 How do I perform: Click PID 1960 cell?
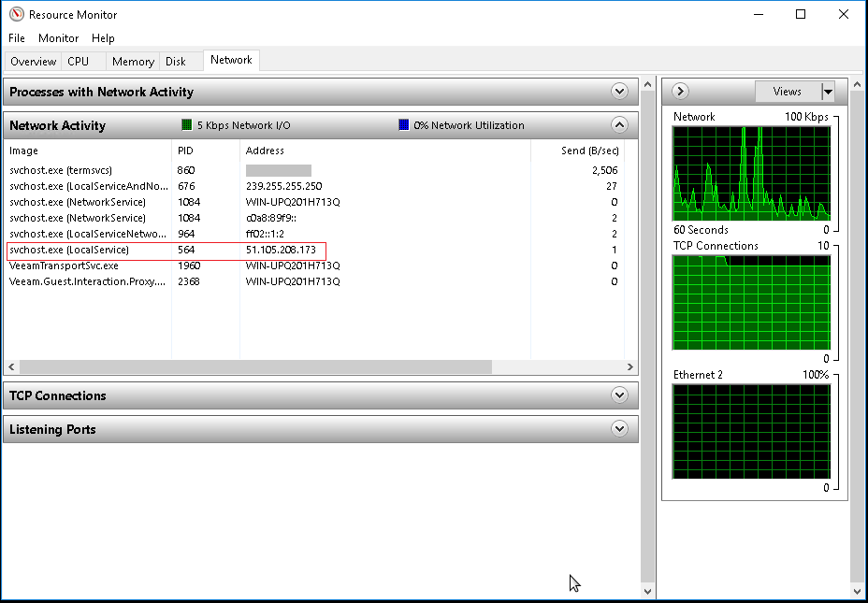click(x=189, y=266)
